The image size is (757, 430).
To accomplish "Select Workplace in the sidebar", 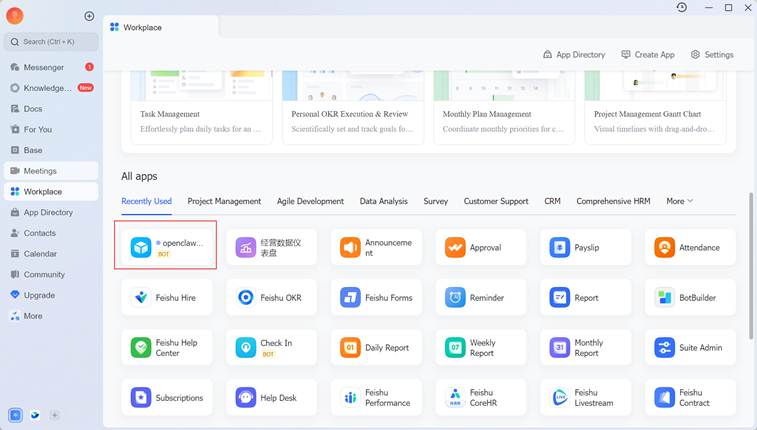I will click(x=51, y=192).
